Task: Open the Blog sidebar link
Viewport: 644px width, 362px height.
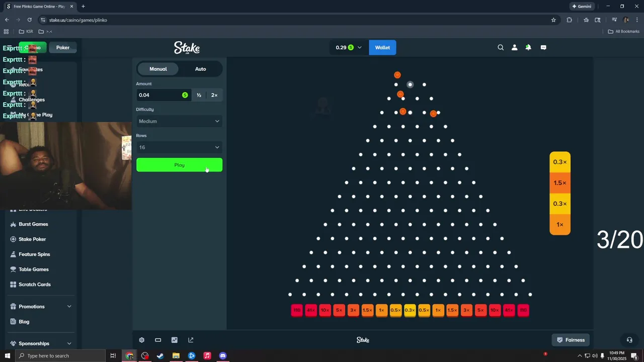Action: point(24,321)
